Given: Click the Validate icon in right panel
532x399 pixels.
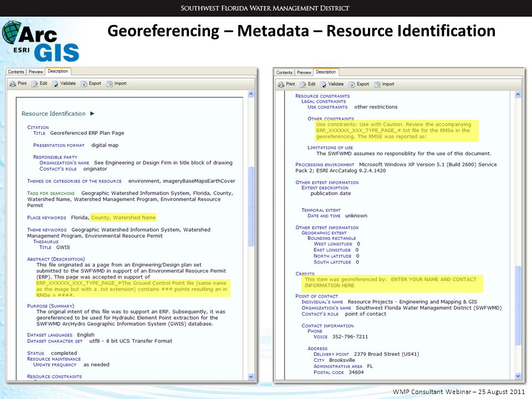Looking at the screenshot, I should coord(323,84).
